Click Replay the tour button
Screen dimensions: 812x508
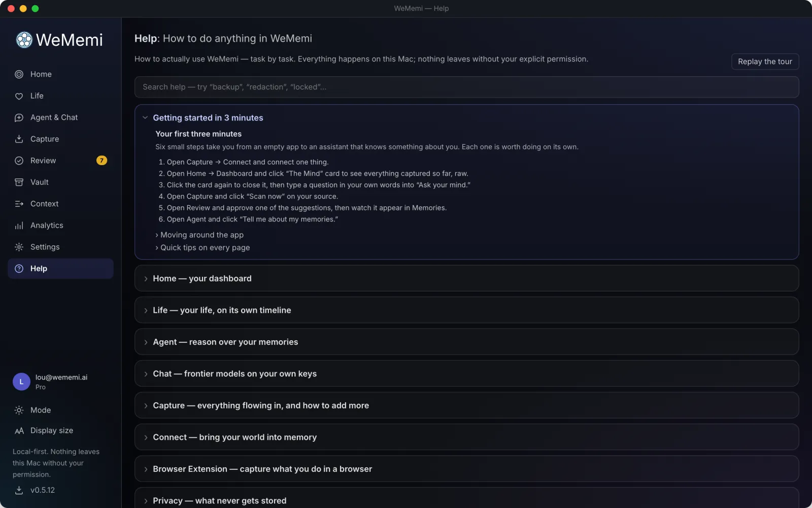coord(765,61)
